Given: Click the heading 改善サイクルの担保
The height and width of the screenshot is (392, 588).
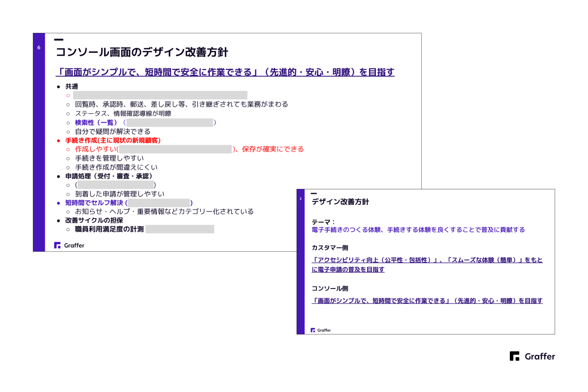Looking at the screenshot, I should tap(94, 220).
